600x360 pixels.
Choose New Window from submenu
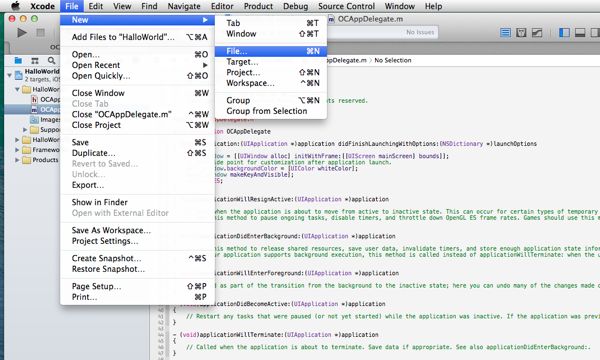click(271, 34)
